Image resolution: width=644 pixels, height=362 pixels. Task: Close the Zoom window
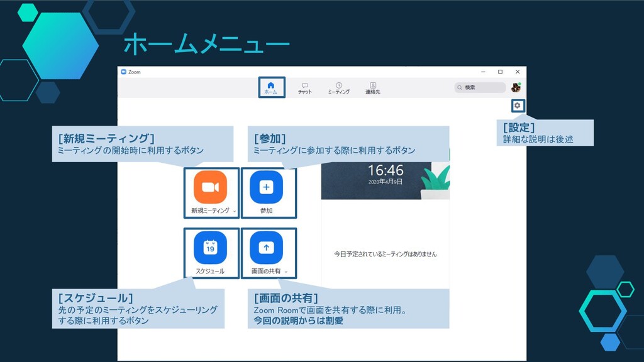(x=518, y=72)
